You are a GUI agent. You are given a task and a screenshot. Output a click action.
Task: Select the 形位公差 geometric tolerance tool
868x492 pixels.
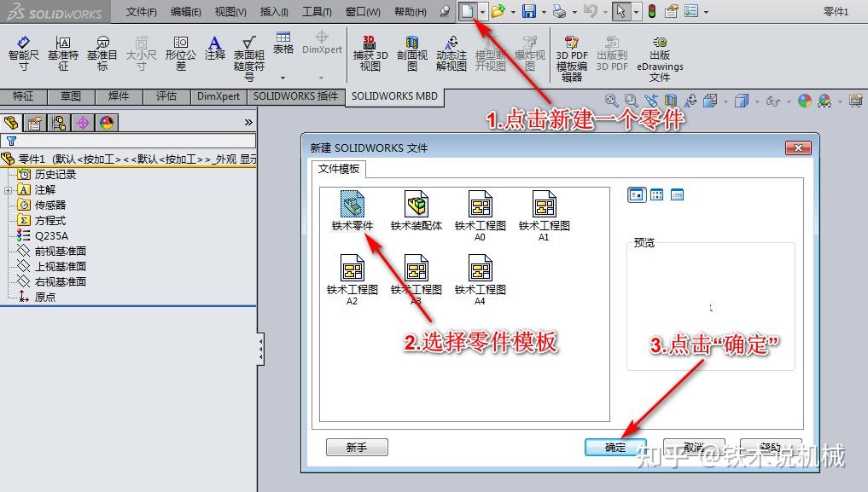point(180,55)
